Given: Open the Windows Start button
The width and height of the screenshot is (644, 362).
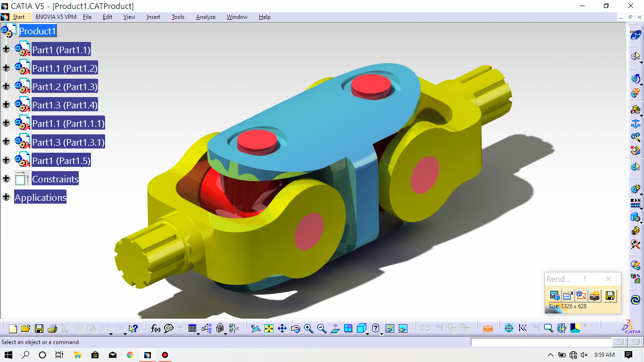Looking at the screenshot, I should tap(8, 355).
